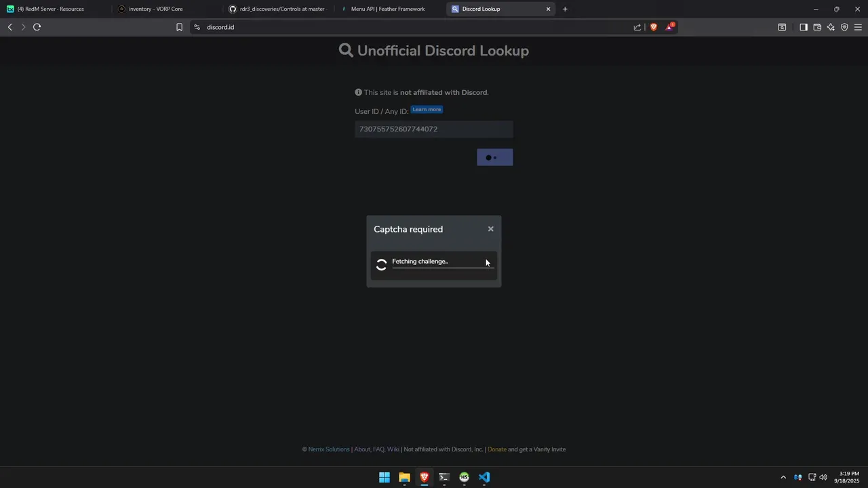Toggle the browser sidebar panel
The image size is (868, 488).
[804, 27]
